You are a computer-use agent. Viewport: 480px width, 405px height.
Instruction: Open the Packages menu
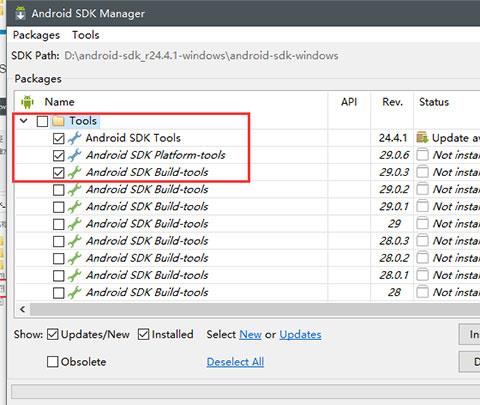pos(36,35)
